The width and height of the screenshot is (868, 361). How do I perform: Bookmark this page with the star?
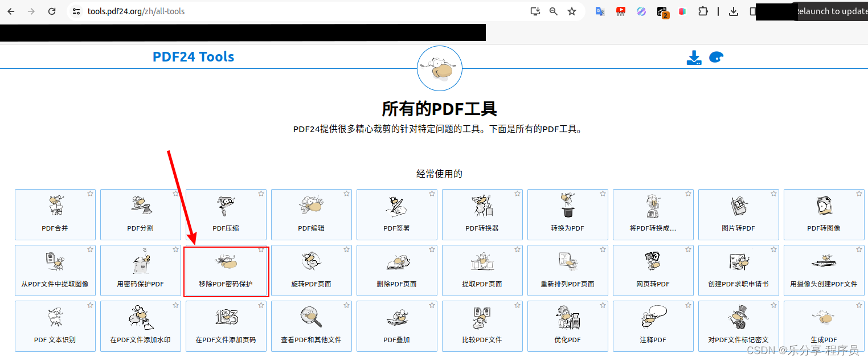(572, 11)
